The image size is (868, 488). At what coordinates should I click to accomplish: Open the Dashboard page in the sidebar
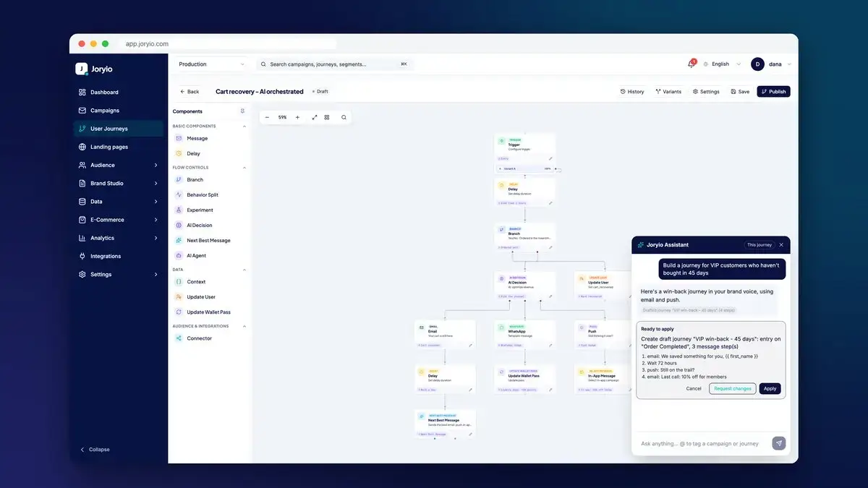(119, 93)
